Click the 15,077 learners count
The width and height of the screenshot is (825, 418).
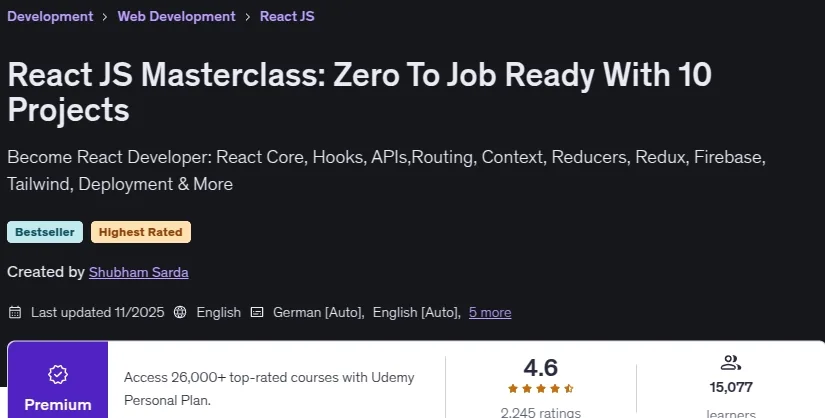click(x=731, y=387)
